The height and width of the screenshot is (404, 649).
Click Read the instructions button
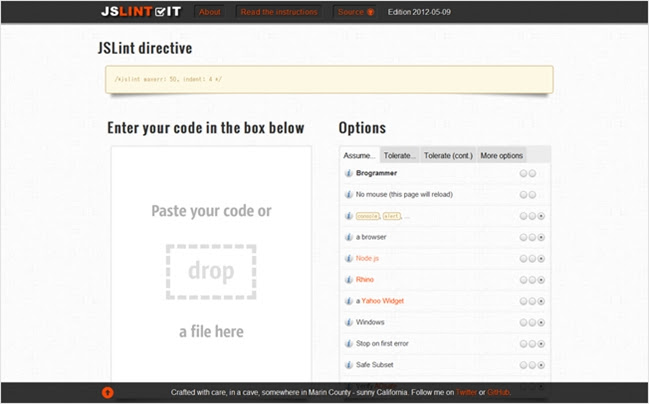(279, 12)
